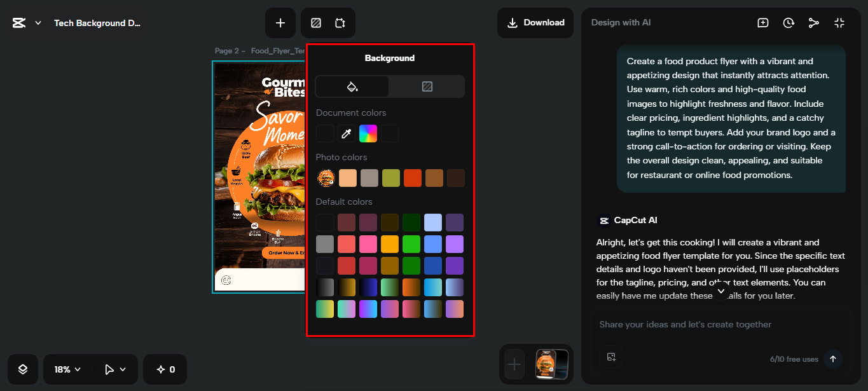
Task: Open the 18% zoom level dropdown
Action: [x=66, y=369]
